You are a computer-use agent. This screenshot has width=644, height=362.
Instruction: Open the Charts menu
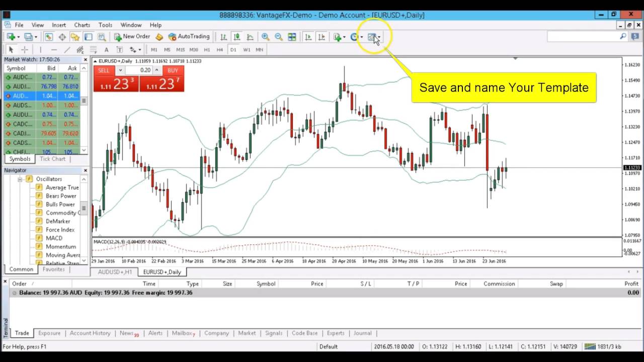[82, 25]
